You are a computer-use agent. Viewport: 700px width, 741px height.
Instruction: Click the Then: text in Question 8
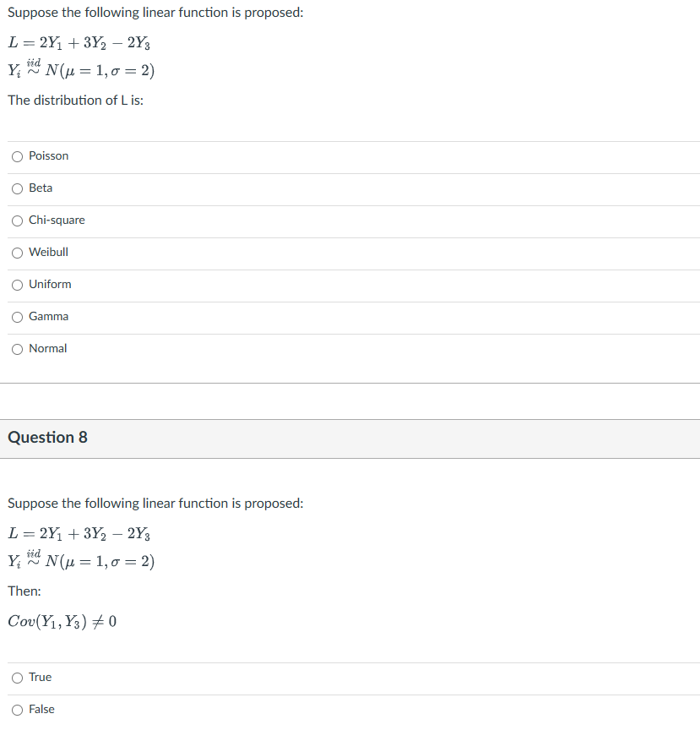coord(21,591)
